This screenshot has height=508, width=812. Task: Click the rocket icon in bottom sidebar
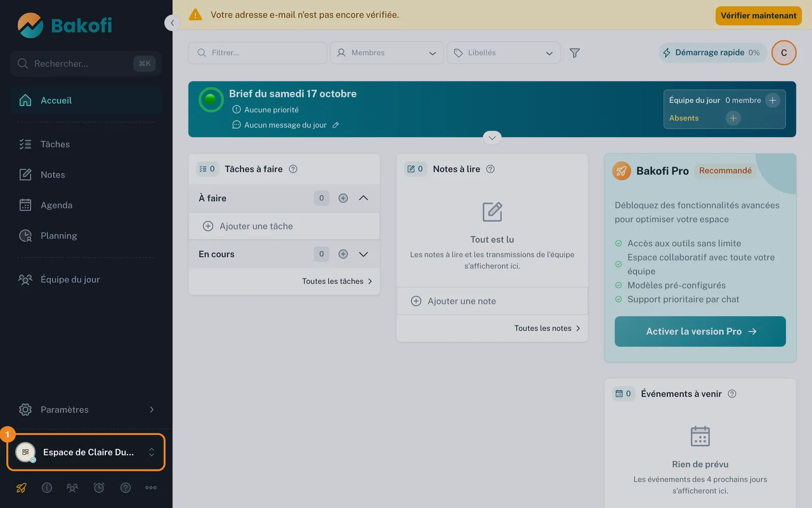(21, 488)
